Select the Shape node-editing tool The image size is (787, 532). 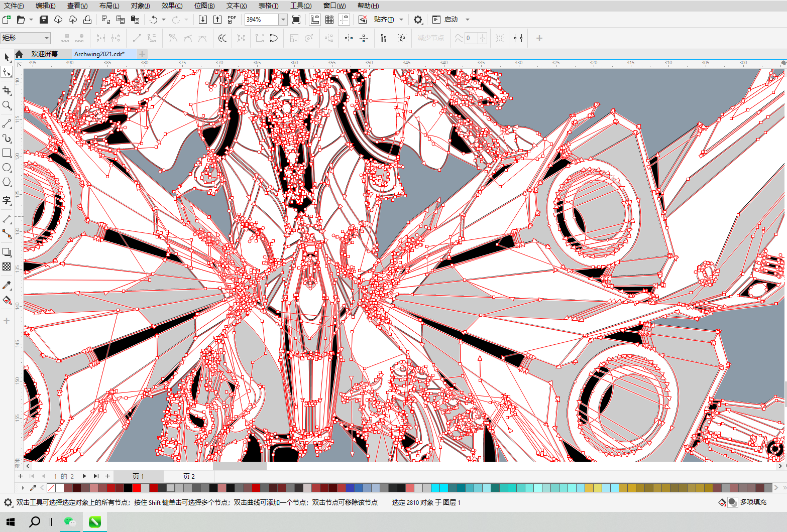point(7,72)
